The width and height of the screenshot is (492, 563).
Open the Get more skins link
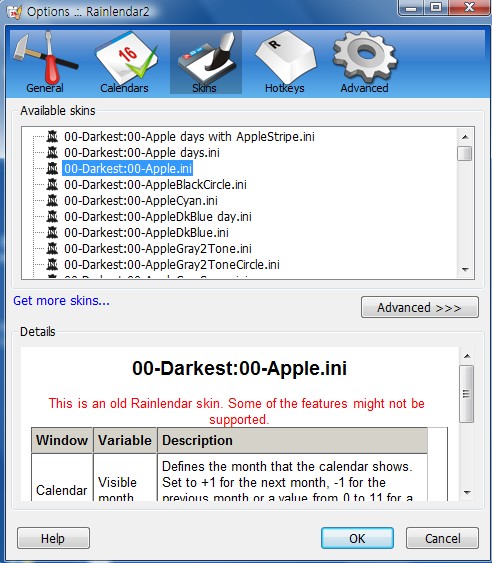61,301
